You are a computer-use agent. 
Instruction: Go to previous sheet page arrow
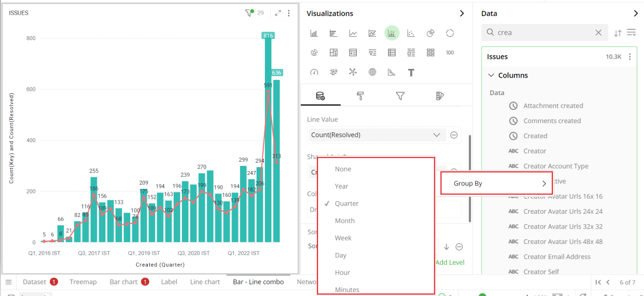point(608,282)
